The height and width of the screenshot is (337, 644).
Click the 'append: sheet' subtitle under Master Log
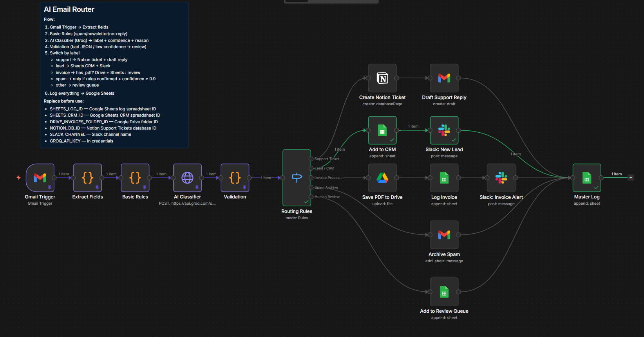[587, 204]
